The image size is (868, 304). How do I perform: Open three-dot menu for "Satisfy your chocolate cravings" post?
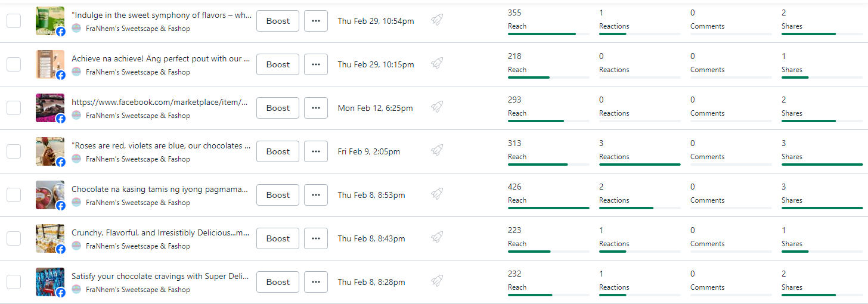coord(316,282)
